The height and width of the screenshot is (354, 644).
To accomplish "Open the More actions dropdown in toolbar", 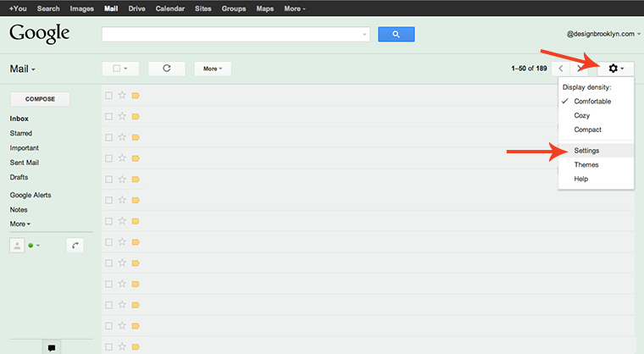I will (213, 69).
